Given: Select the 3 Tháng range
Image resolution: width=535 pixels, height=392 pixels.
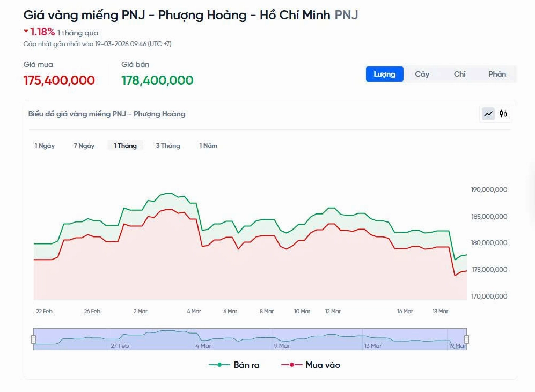Looking at the screenshot, I should click(167, 145).
